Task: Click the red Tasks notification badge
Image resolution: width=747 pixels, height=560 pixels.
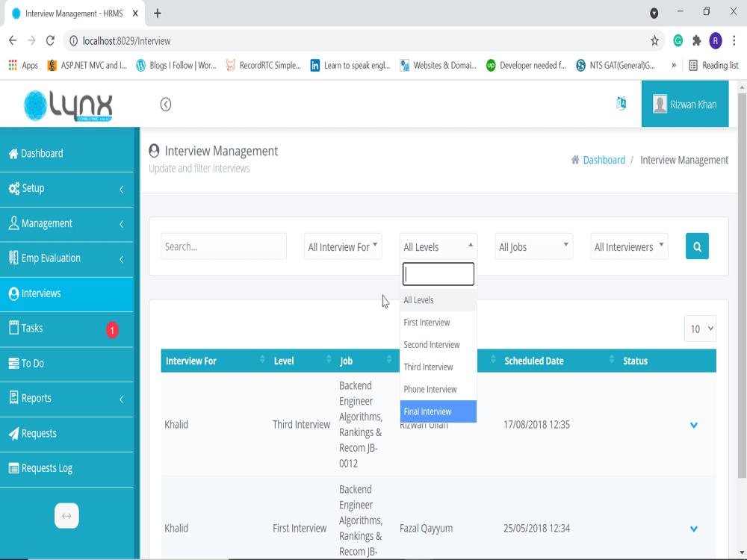Action: coord(112,330)
